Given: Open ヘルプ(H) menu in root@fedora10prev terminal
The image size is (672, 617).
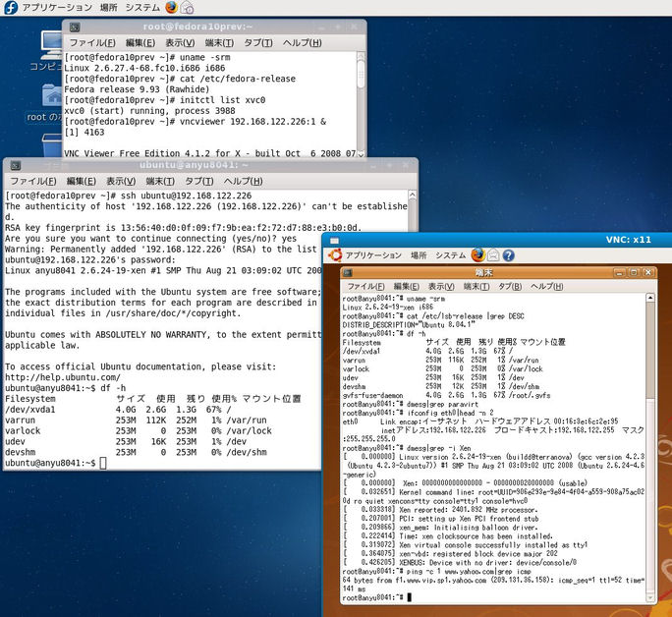Looking at the screenshot, I should click(x=303, y=43).
